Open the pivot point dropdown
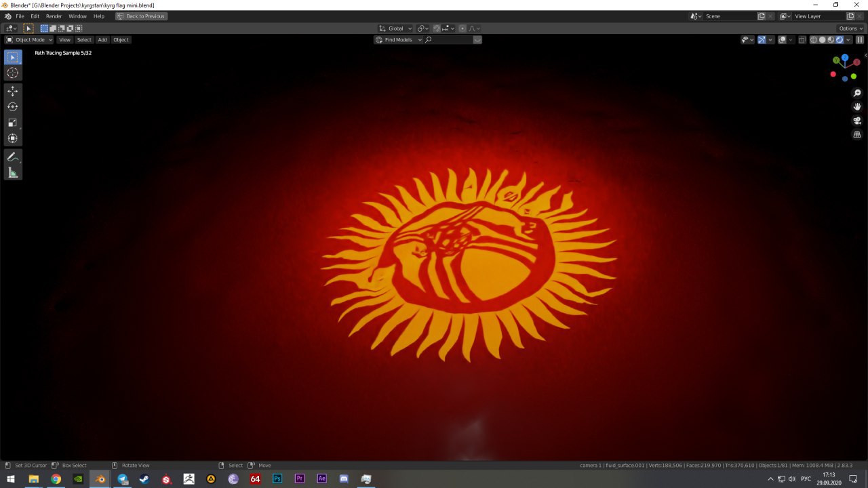The width and height of the screenshot is (868, 488). click(x=422, y=28)
